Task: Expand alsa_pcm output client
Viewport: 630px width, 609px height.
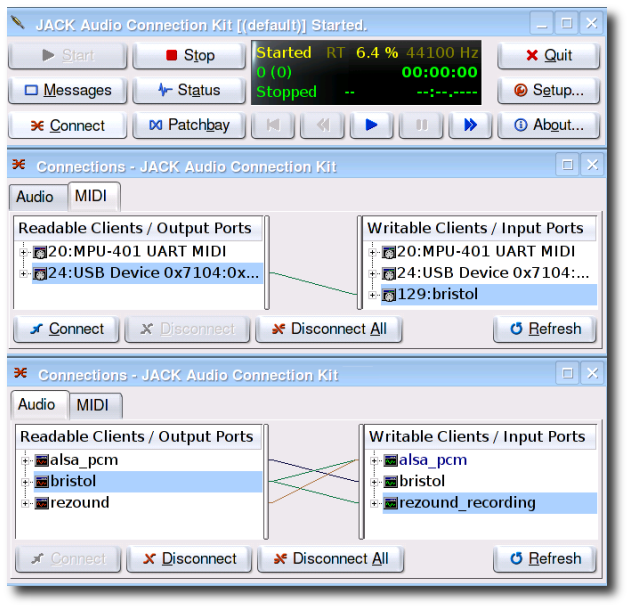Action: (x=25, y=460)
